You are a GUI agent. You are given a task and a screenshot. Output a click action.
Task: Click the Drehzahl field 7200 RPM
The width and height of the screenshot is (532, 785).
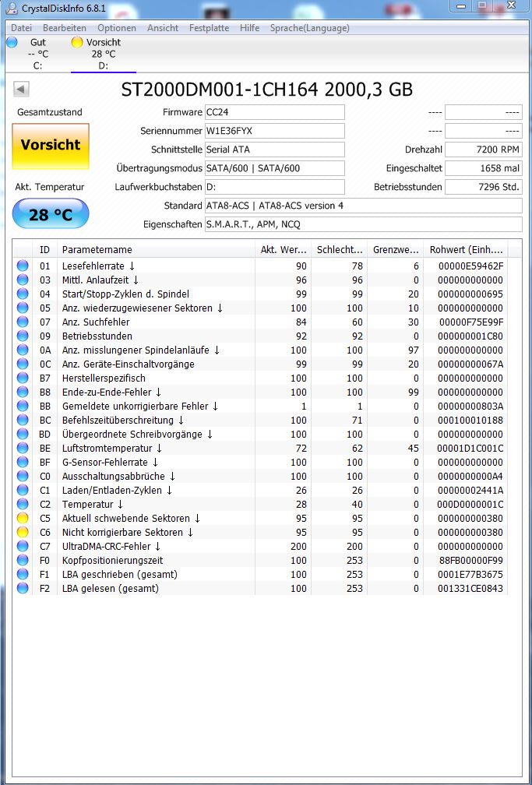point(484,150)
